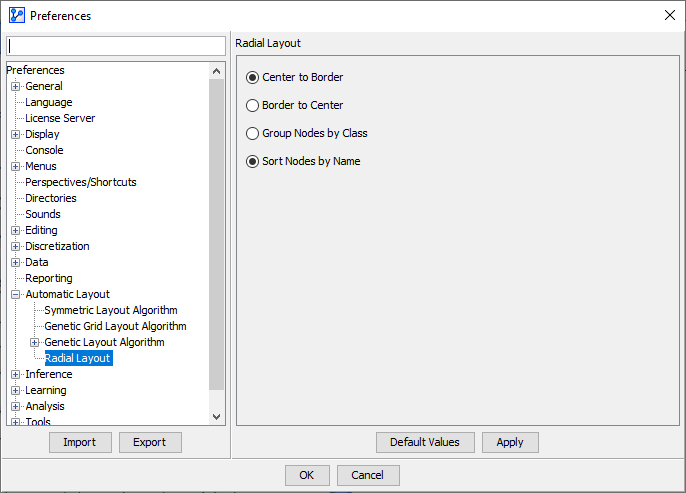This screenshot has height=493, width=686.
Task: Select the Center to Border radio button
Action: tap(253, 77)
